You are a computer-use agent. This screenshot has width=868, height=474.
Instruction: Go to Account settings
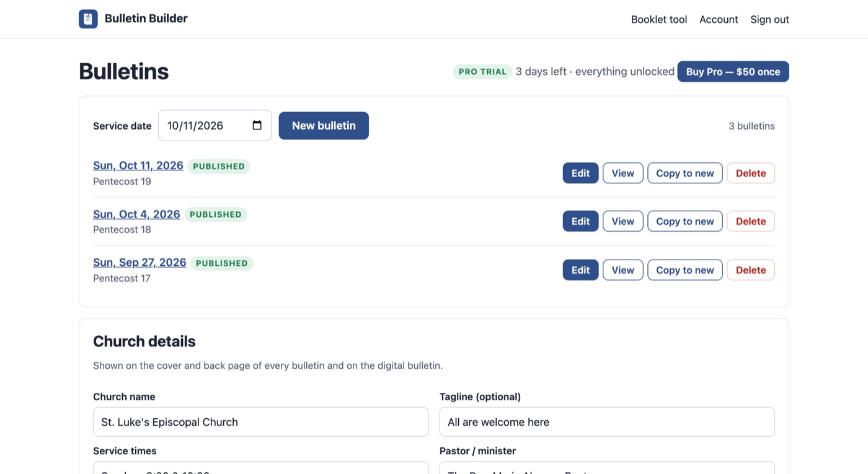pyautogui.click(x=719, y=19)
